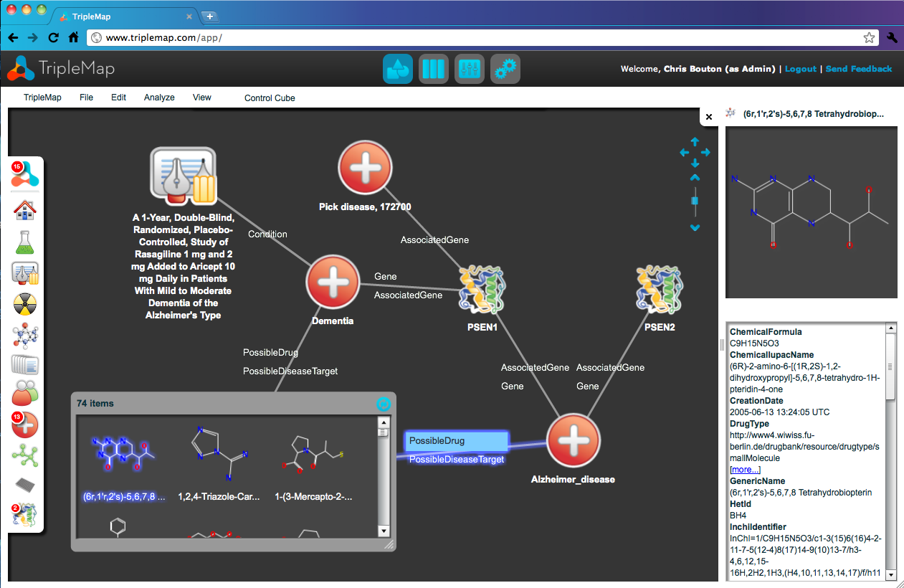Click the people group icon in sidebar
904x588 pixels.
pyautogui.click(x=25, y=394)
